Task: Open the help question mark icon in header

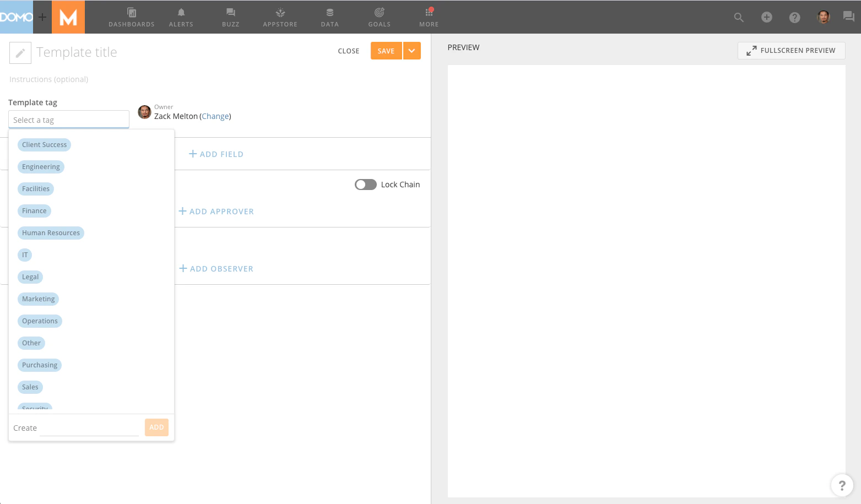Action: [x=794, y=18]
